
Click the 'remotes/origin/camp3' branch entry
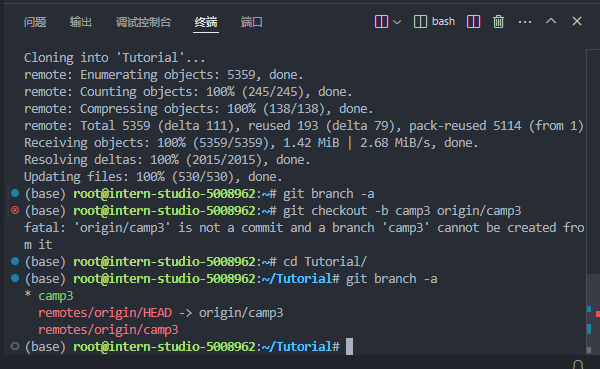(x=108, y=330)
